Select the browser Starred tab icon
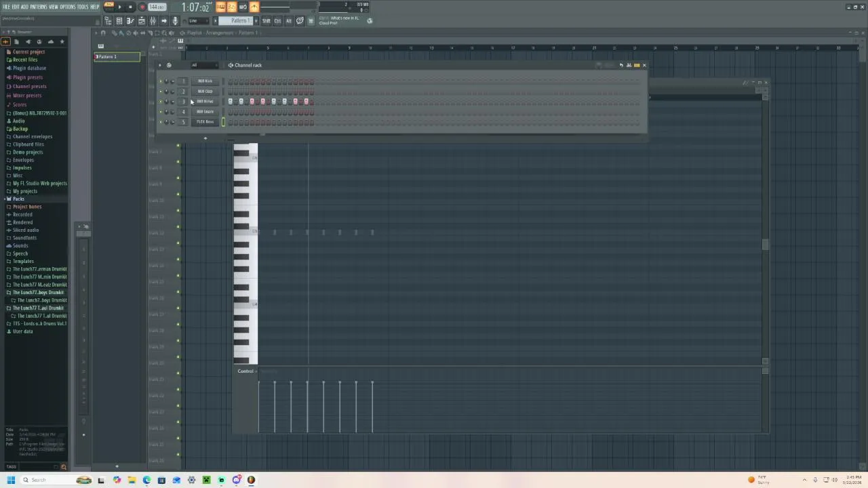The width and height of the screenshot is (868, 488). [x=62, y=41]
